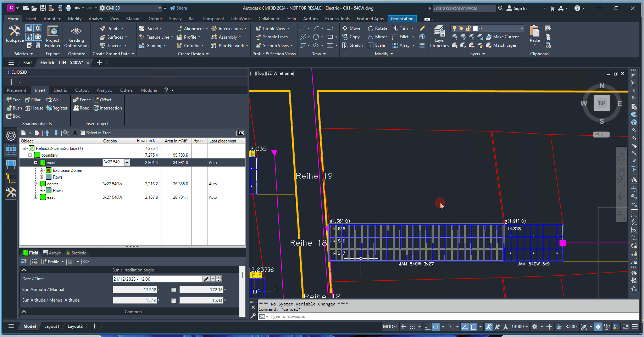This screenshot has height=337, width=644.
Task: Insert a Fence object
Action: (x=82, y=100)
